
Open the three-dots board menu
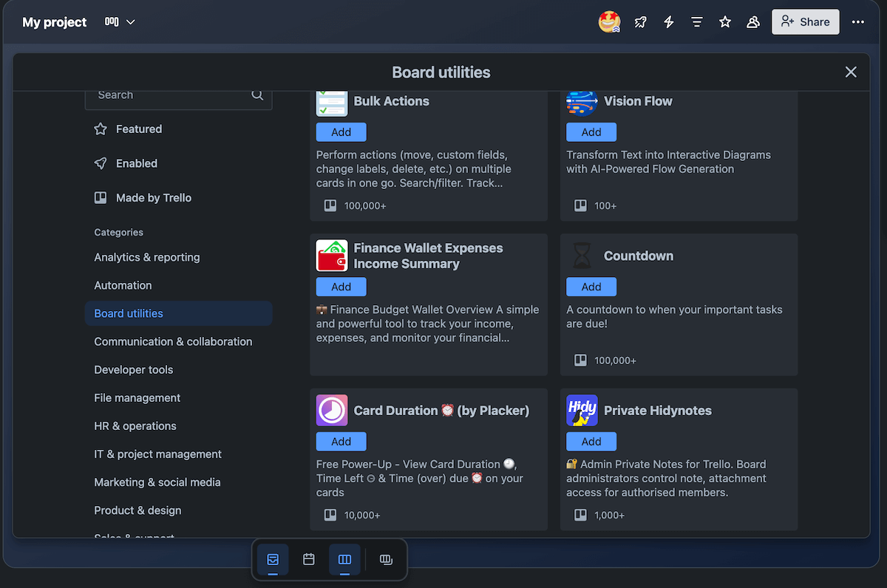[x=857, y=21]
